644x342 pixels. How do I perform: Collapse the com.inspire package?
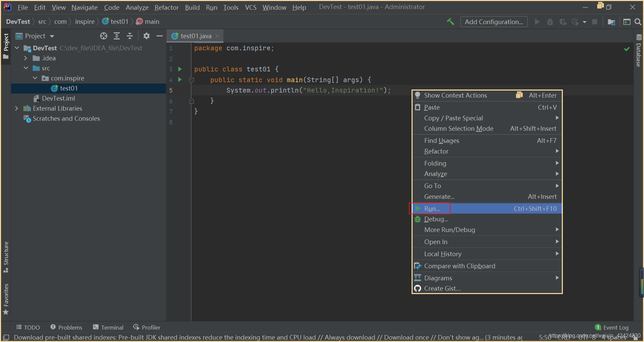(x=35, y=78)
